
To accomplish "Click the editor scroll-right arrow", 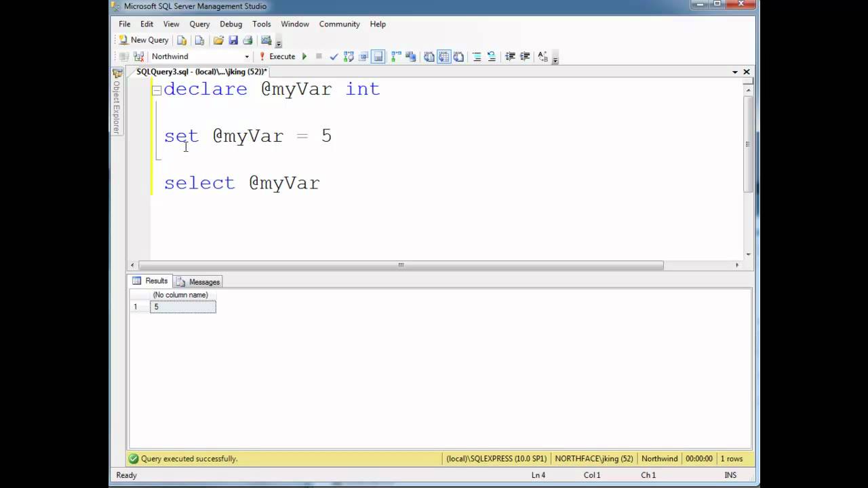I will click(737, 265).
